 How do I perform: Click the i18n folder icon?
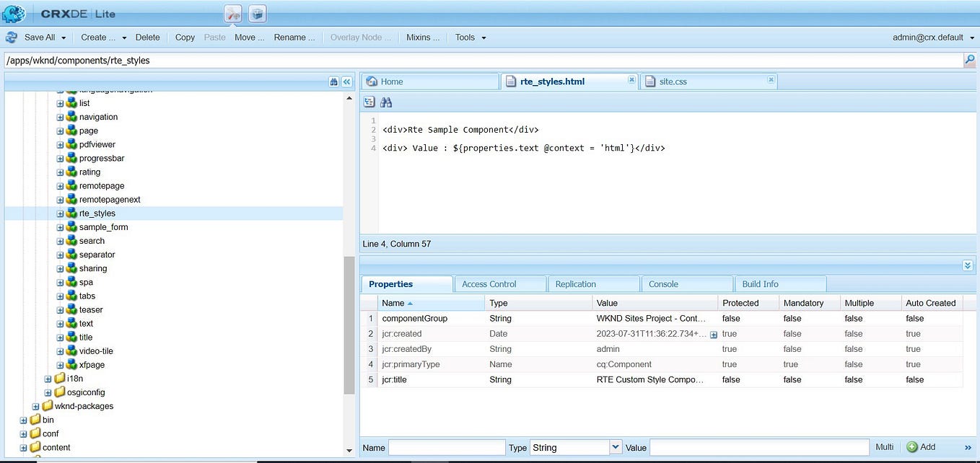[59, 379]
